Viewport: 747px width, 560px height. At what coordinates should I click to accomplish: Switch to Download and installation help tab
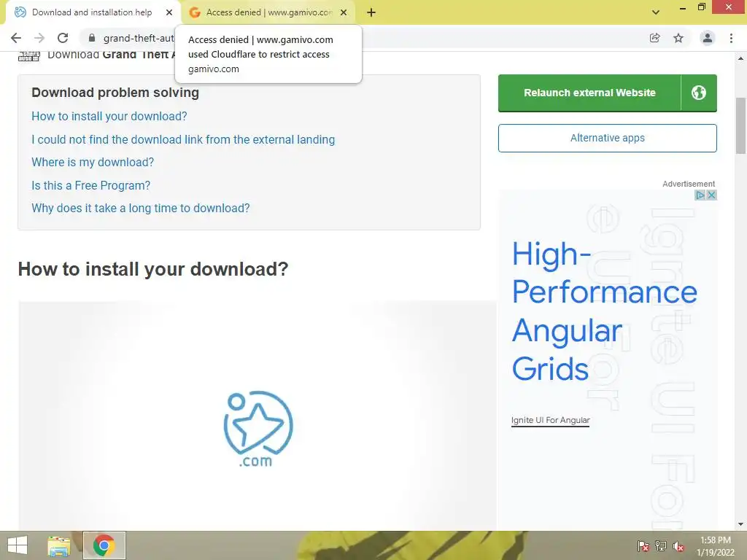pos(92,12)
